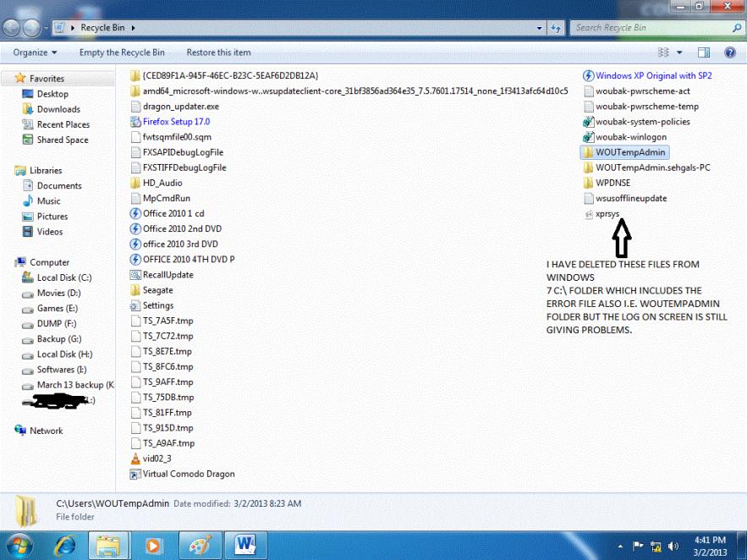The height and width of the screenshot is (560, 747).
Task: Toggle the preview pane icon
Action: click(x=707, y=52)
